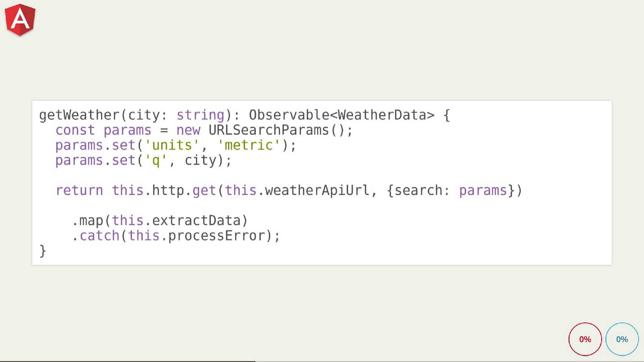
Task: Click the getWeather method name
Action: (x=79, y=115)
